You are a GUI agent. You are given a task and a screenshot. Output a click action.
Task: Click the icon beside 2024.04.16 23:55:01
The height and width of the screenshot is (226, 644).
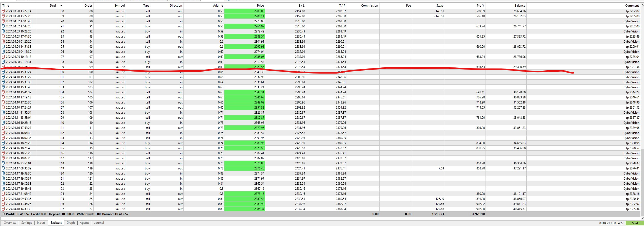point(3,163)
